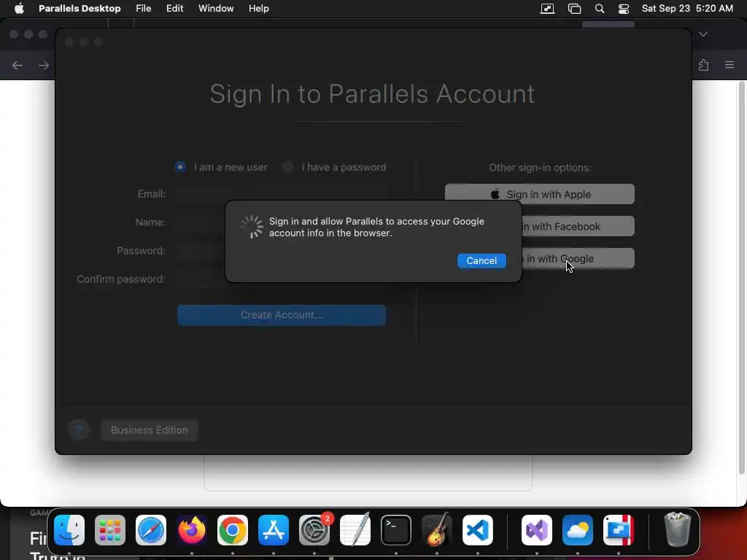This screenshot has height=560, width=747.
Task: Launch Safari from the Dock
Action: pyautogui.click(x=151, y=530)
